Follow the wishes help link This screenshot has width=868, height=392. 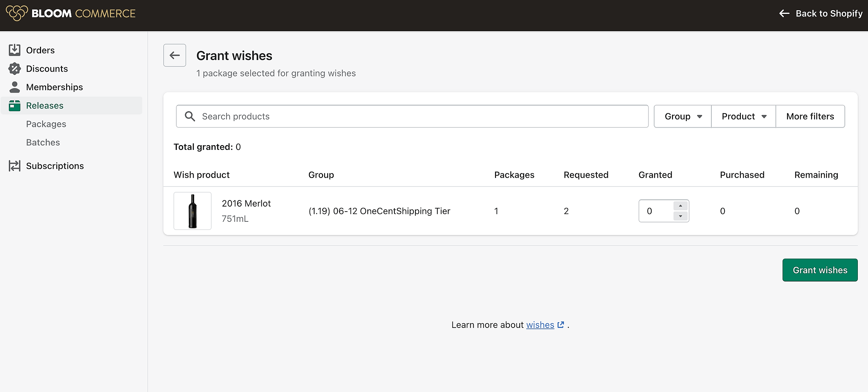(x=540, y=325)
